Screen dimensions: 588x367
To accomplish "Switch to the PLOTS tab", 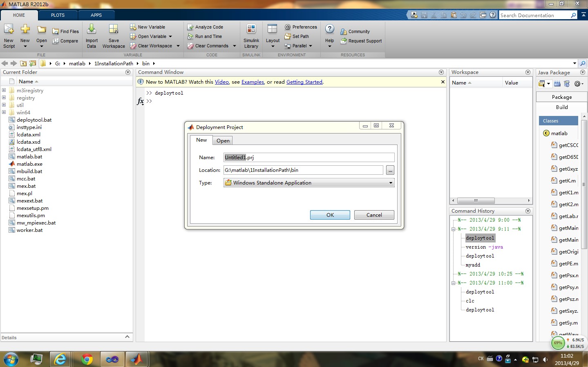I will pos(58,15).
